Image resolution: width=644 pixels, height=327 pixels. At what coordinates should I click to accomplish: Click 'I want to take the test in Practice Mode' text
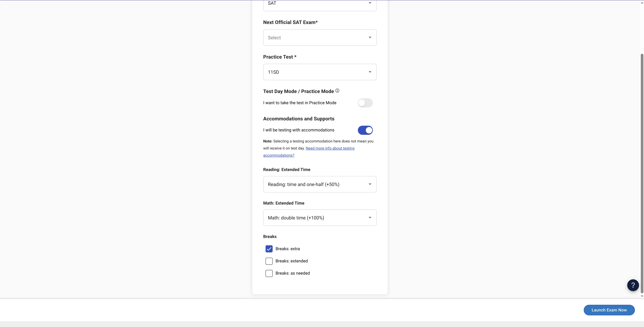coord(300,103)
